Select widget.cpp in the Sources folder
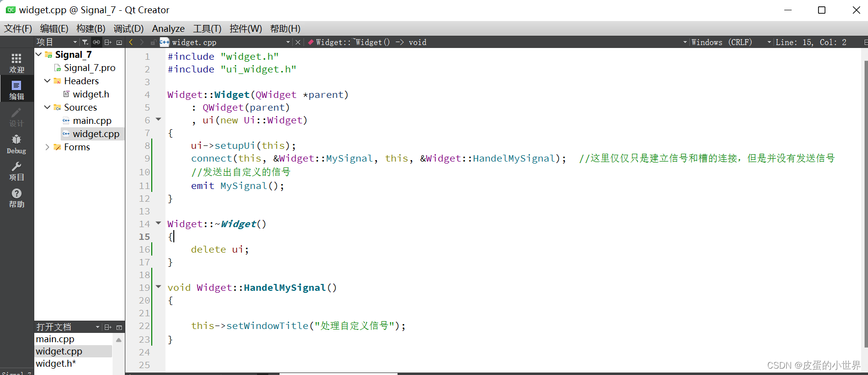Screen dimensions: 868x375 point(96,134)
